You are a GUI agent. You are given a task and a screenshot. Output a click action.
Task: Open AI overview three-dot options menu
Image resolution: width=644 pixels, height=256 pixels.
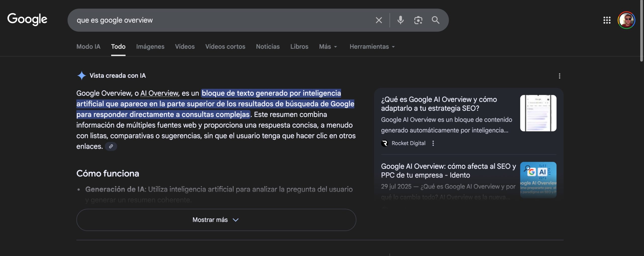559,76
